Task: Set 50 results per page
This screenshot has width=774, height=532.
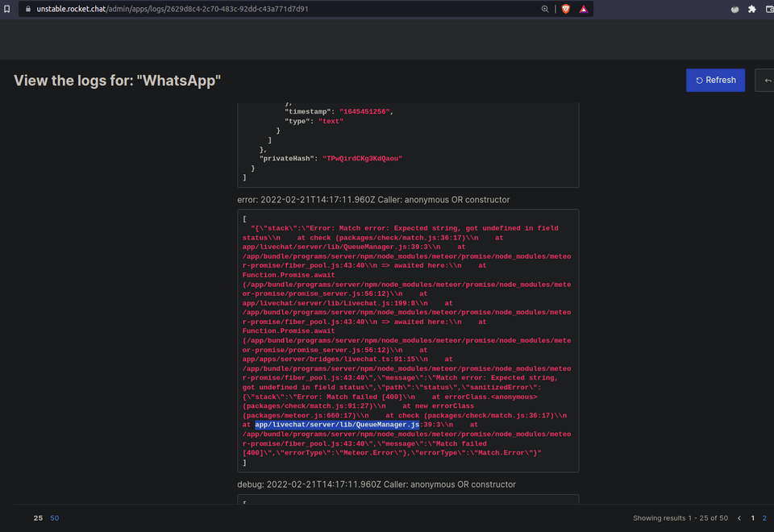Action: click(x=54, y=517)
